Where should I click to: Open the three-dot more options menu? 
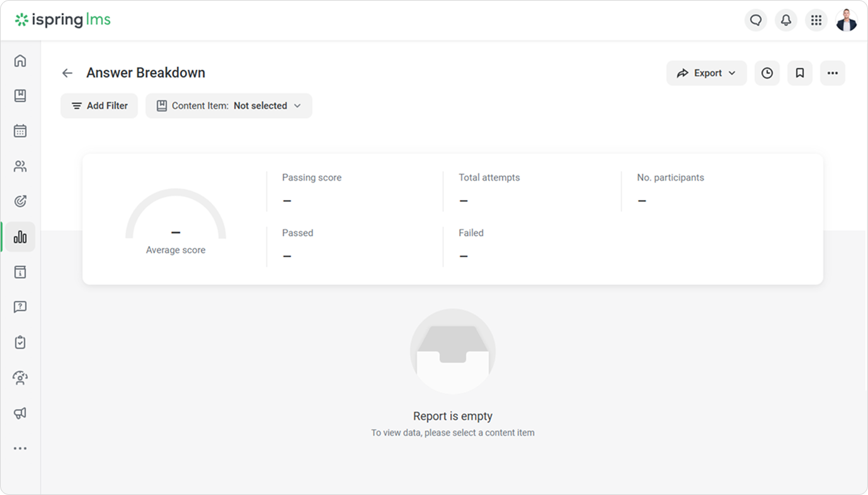[x=832, y=73]
